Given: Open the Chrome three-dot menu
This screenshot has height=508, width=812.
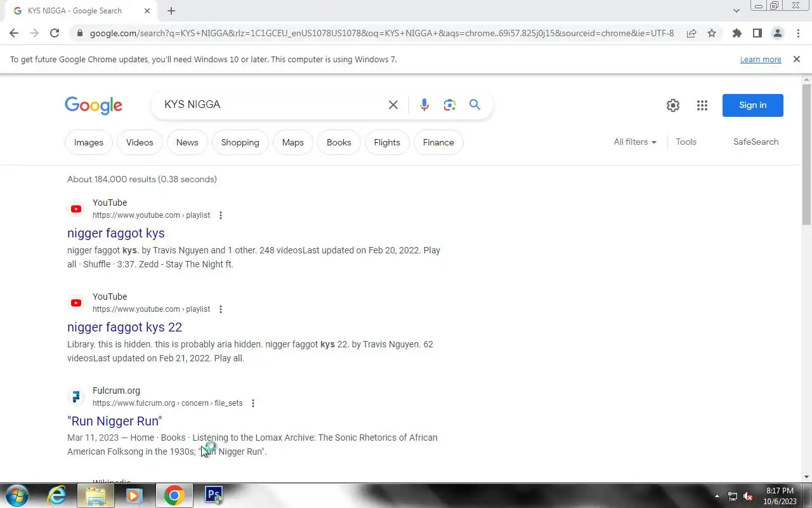Looking at the screenshot, I should tap(798, 33).
